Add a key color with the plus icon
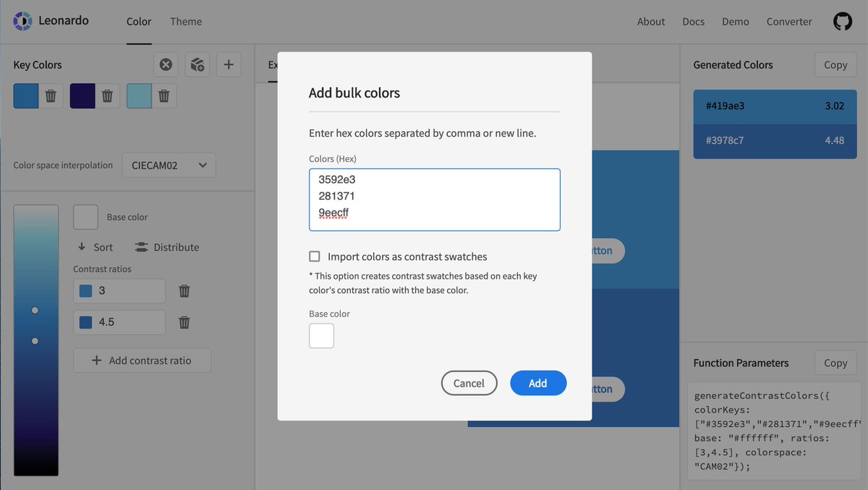Image resolution: width=868 pixels, height=490 pixels. [x=229, y=64]
